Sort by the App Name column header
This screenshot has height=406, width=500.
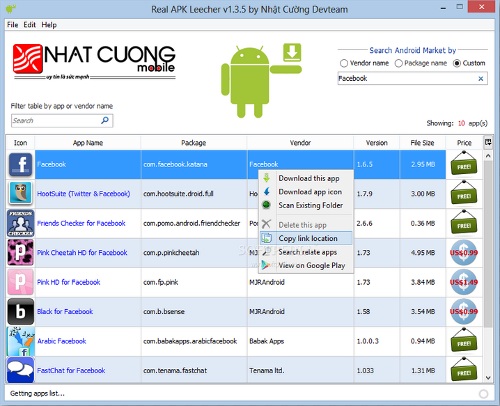[88, 143]
